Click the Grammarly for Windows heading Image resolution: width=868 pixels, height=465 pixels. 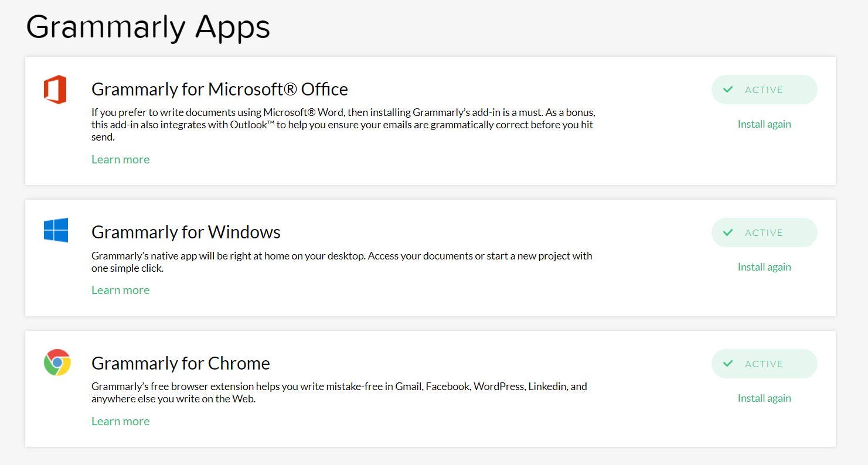click(x=186, y=232)
